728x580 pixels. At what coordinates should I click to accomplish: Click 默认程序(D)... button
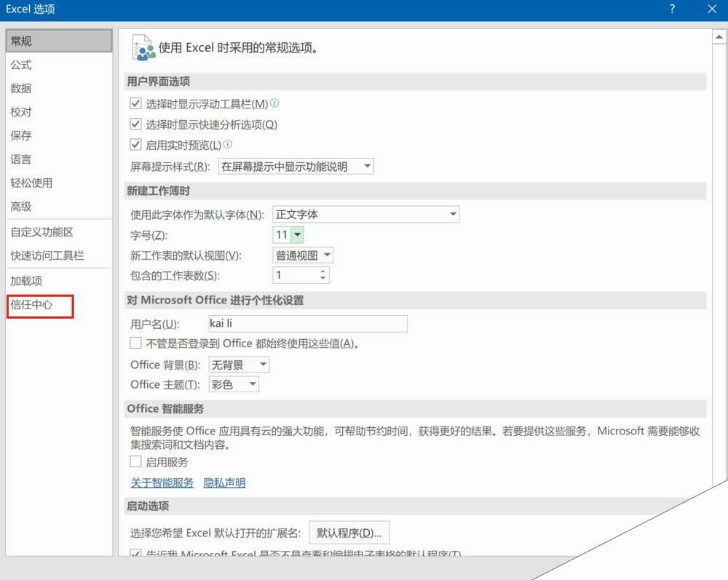click(349, 533)
